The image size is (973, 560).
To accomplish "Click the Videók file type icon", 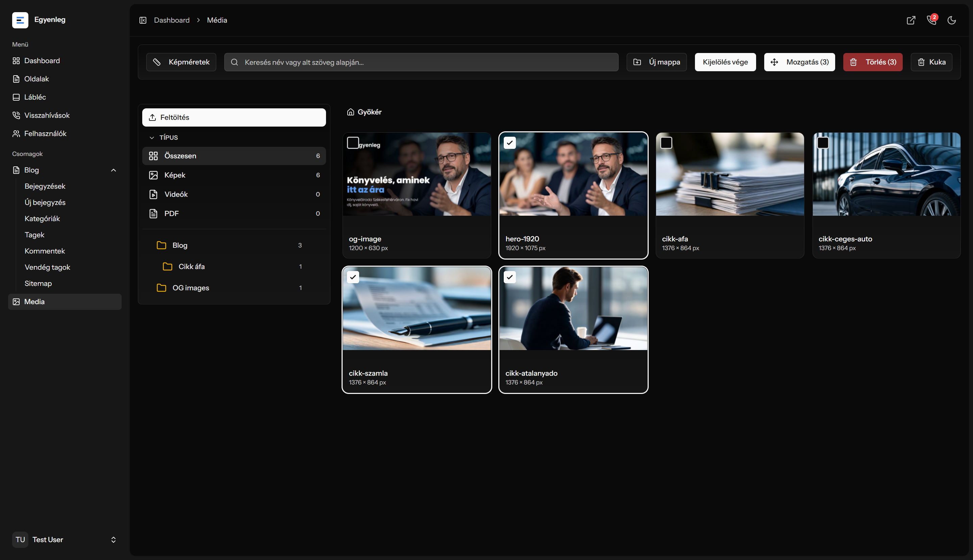I will tap(153, 194).
